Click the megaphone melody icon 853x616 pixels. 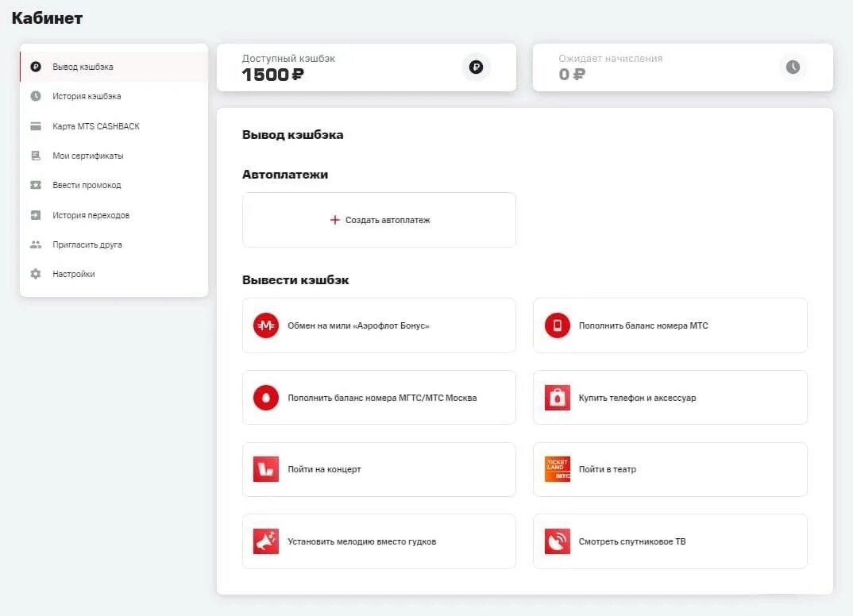[266, 541]
